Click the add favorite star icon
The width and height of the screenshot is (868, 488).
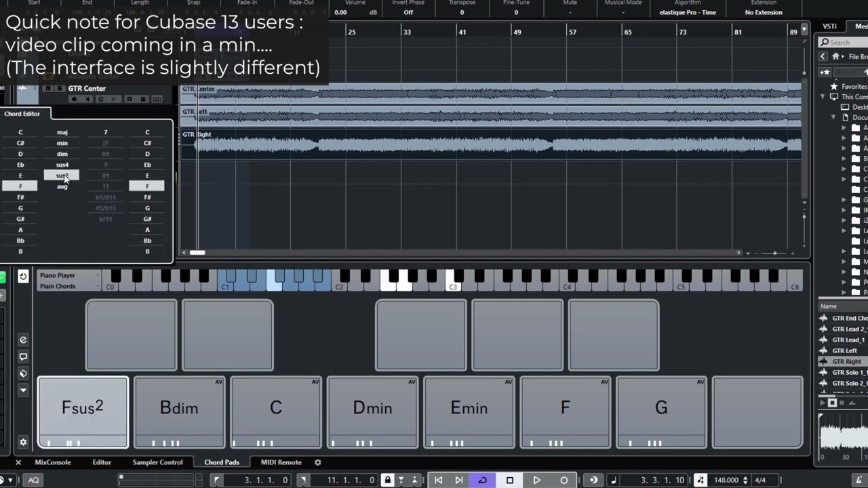point(825,72)
